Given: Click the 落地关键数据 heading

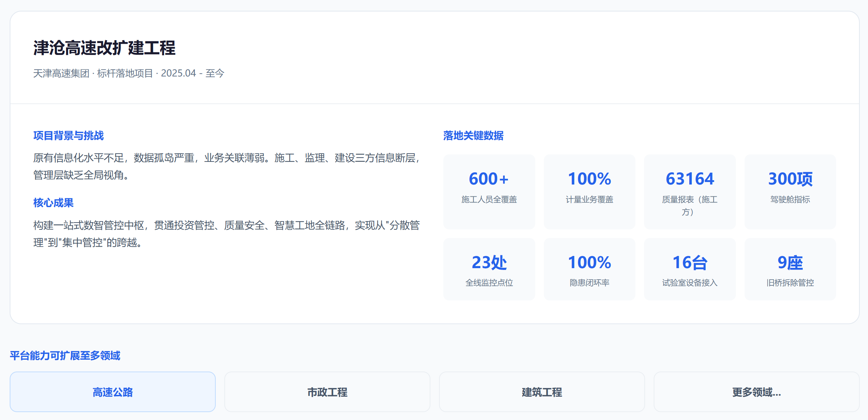Looking at the screenshot, I should tap(473, 136).
